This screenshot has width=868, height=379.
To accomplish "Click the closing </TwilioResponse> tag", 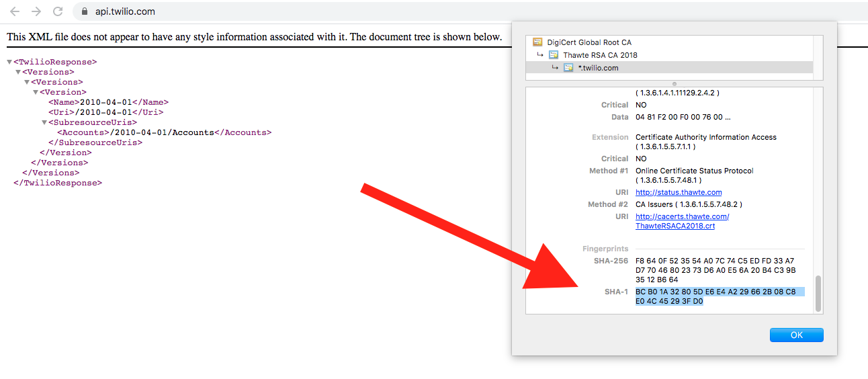I will 58,183.
